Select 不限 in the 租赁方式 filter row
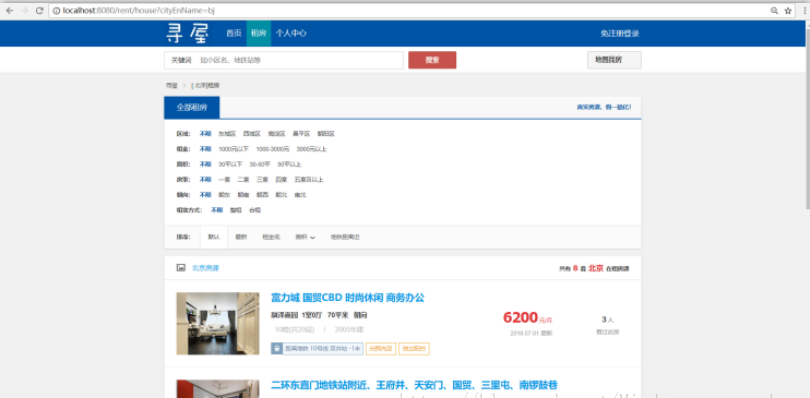The image size is (810, 398). (217, 210)
